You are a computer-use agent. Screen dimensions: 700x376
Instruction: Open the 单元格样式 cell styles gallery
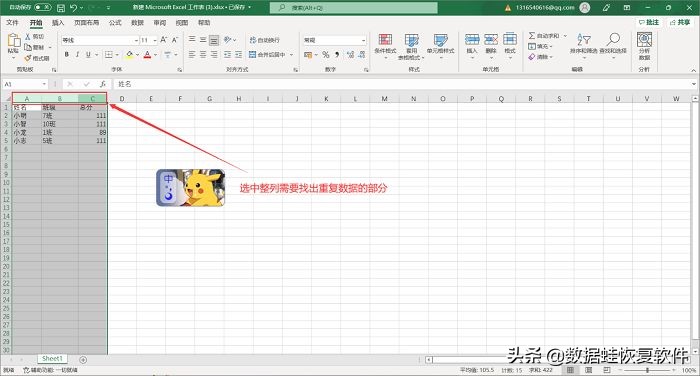440,46
